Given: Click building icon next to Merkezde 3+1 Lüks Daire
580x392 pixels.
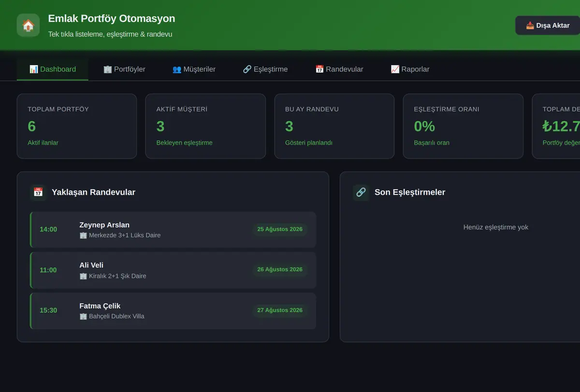Looking at the screenshot, I should coord(83,235).
